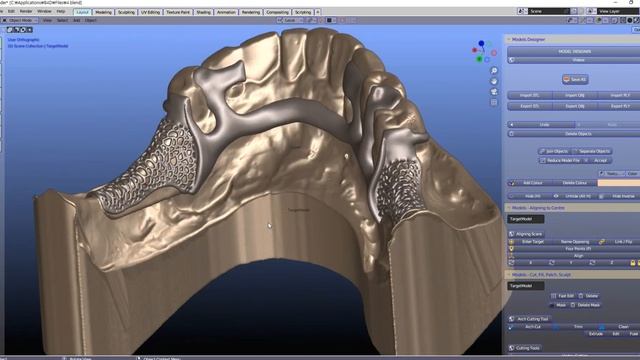Switch to the Compositing workspace tab
640x360 pixels.
coord(277,12)
